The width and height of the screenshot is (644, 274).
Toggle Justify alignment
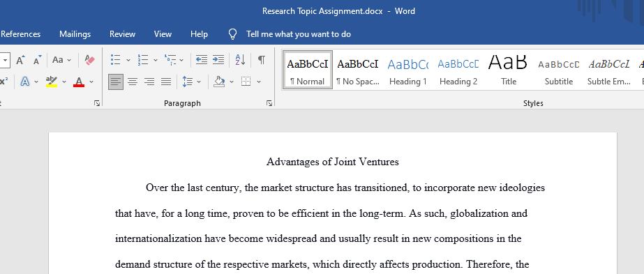coord(166,82)
